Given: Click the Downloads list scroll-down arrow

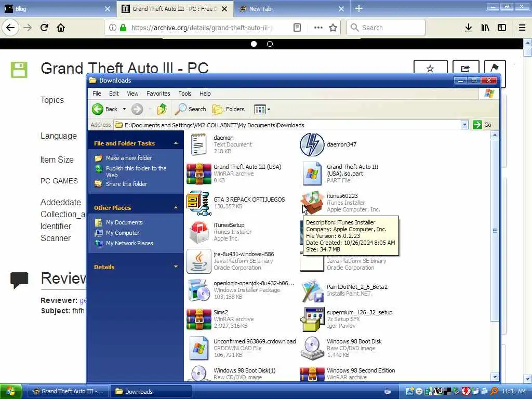Looking at the screenshot, I should [495, 377].
